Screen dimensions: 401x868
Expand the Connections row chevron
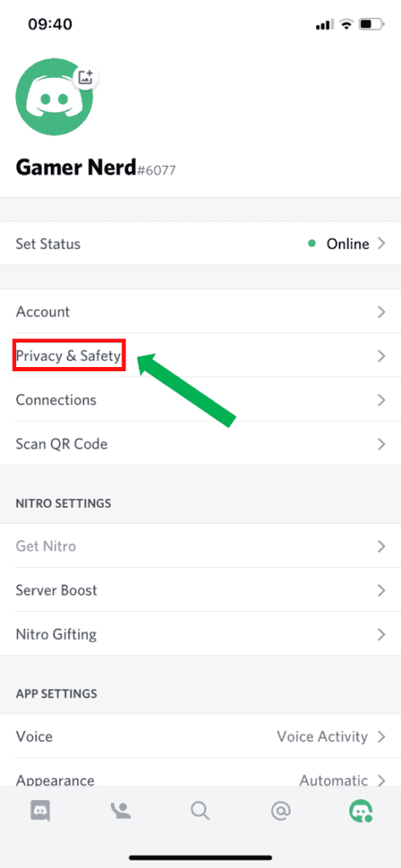pyautogui.click(x=381, y=400)
